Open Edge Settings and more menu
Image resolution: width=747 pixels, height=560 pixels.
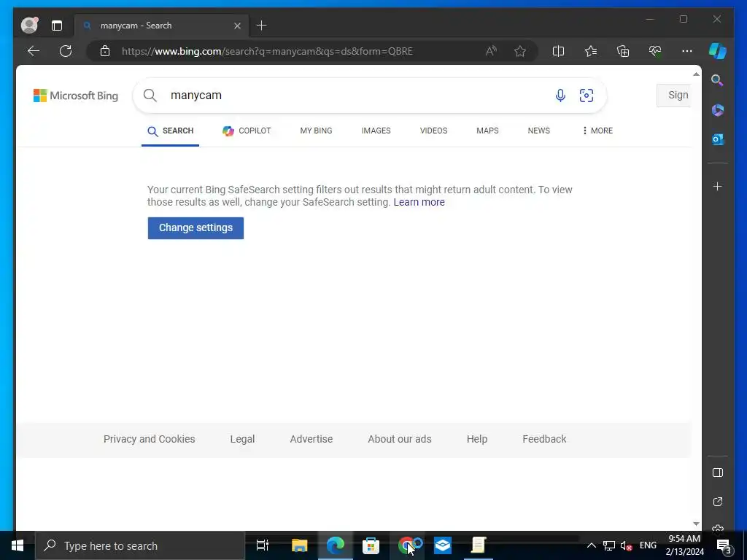point(687,51)
